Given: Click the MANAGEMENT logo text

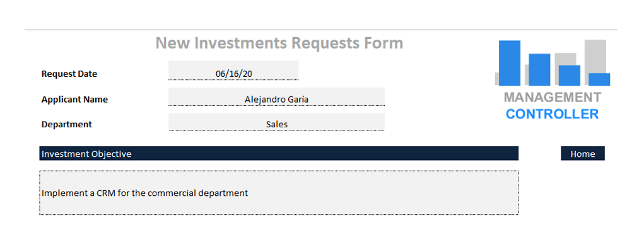Looking at the screenshot, I should [x=553, y=97].
